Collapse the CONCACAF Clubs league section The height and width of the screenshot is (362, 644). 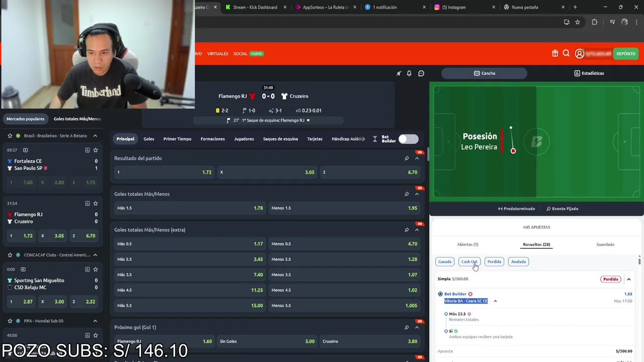click(95, 255)
